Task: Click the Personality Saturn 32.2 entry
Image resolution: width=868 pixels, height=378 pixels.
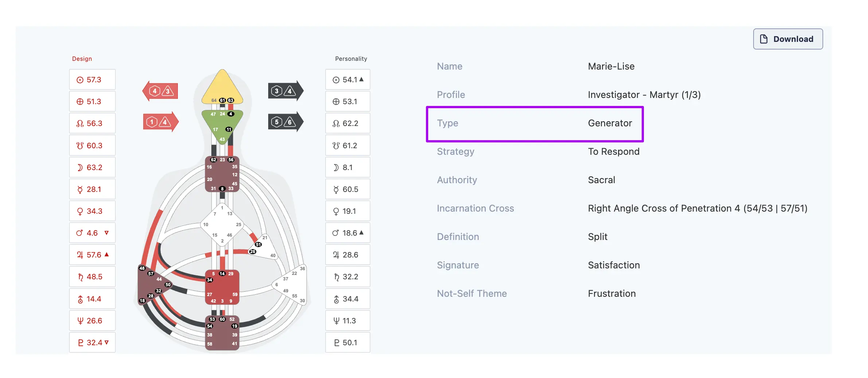Action: point(347,277)
